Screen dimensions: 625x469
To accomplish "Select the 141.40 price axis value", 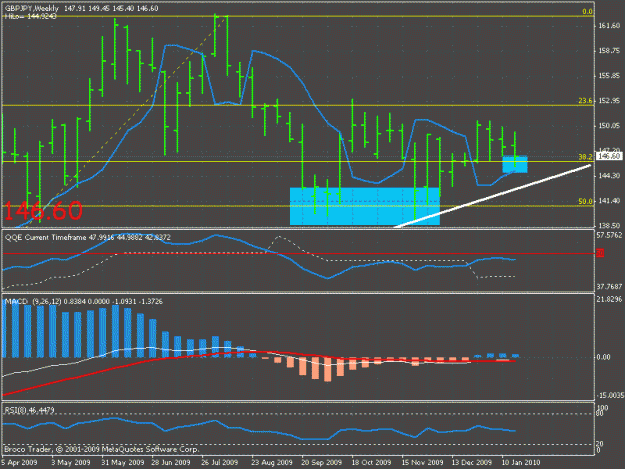I will point(609,201).
